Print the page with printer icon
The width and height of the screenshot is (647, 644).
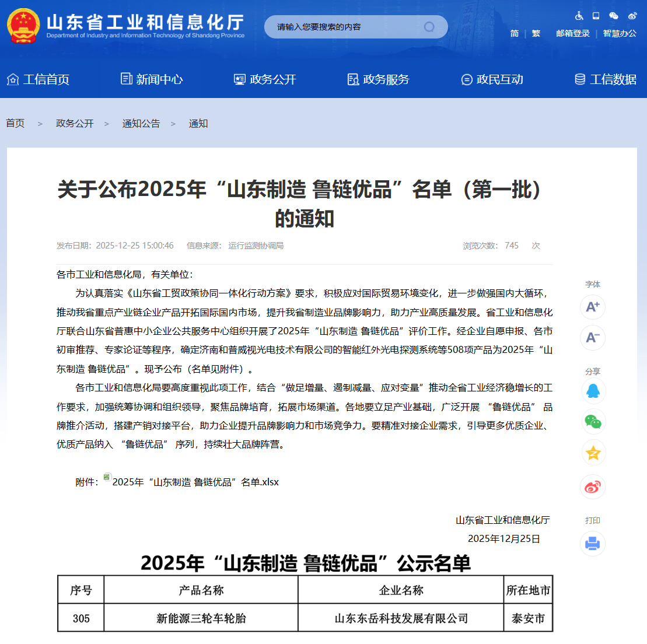coord(593,544)
